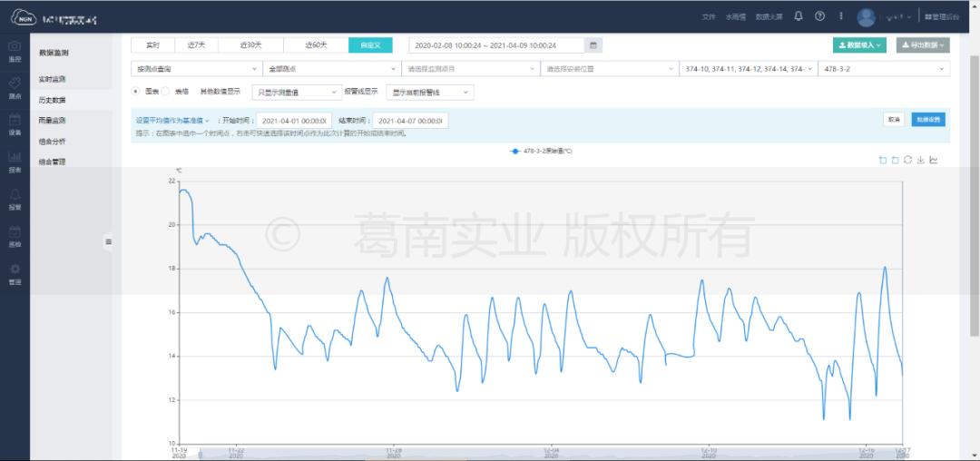Screen dimensions: 980x461
Task: Switch to the 近30天 time range tab
Action: click(250, 44)
